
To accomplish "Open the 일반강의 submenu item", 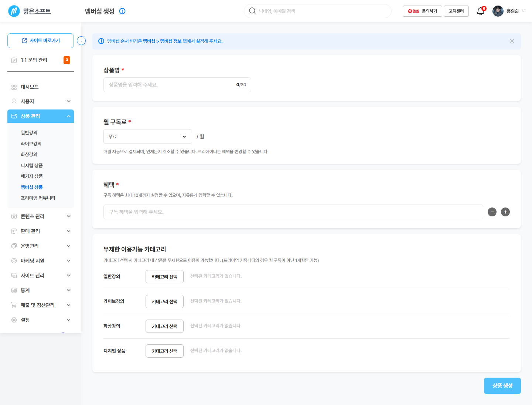I will 29,132.
